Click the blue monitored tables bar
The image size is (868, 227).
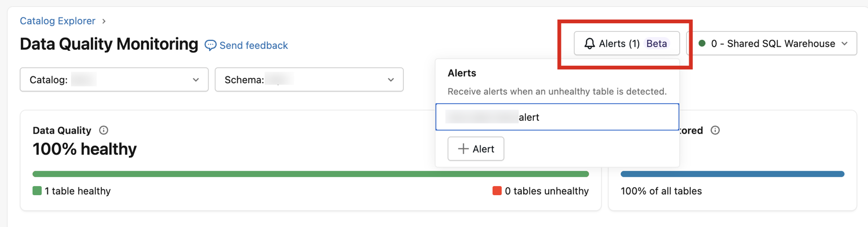click(x=732, y=174)
